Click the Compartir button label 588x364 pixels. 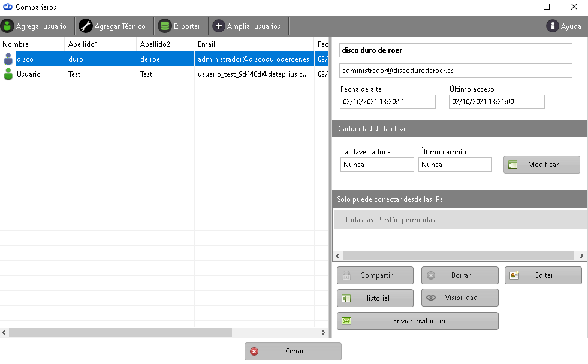[x=376, y=275]
